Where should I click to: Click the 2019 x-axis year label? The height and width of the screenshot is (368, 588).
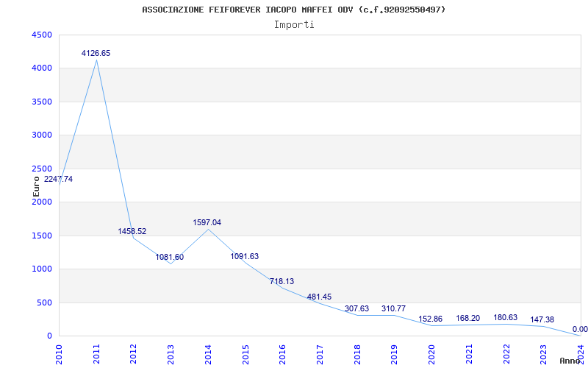point(395,354)
